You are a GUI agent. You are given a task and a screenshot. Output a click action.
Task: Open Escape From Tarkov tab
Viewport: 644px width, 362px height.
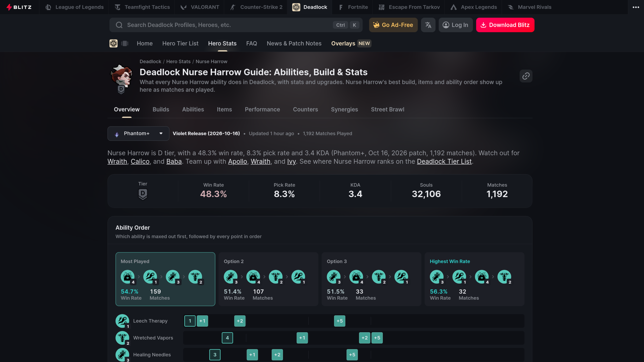409,7
